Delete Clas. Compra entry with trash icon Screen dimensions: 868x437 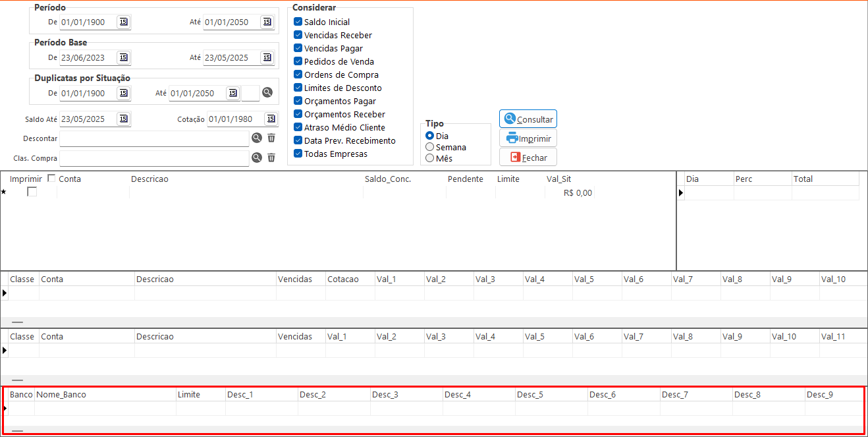(x=271, y=158)
